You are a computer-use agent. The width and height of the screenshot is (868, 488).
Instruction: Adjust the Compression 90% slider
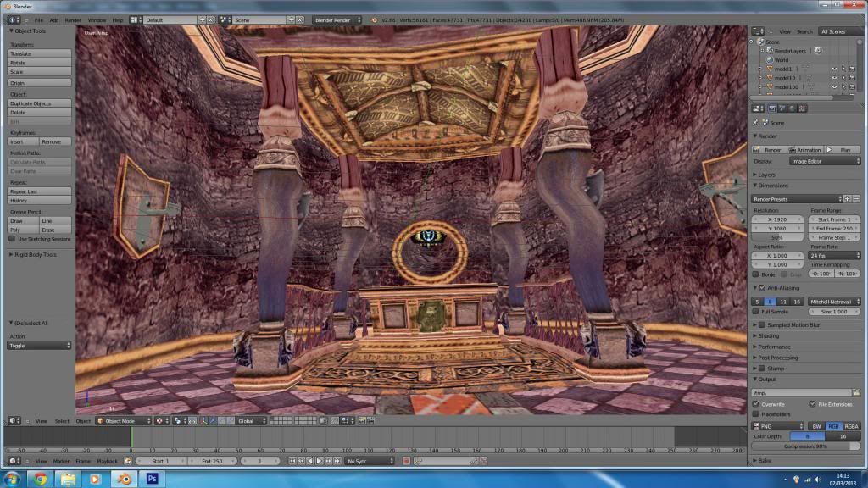click(806, 446)
